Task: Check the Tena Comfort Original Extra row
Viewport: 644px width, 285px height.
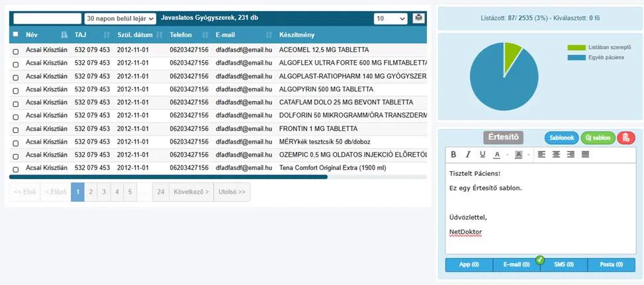Action: (16, 169)
